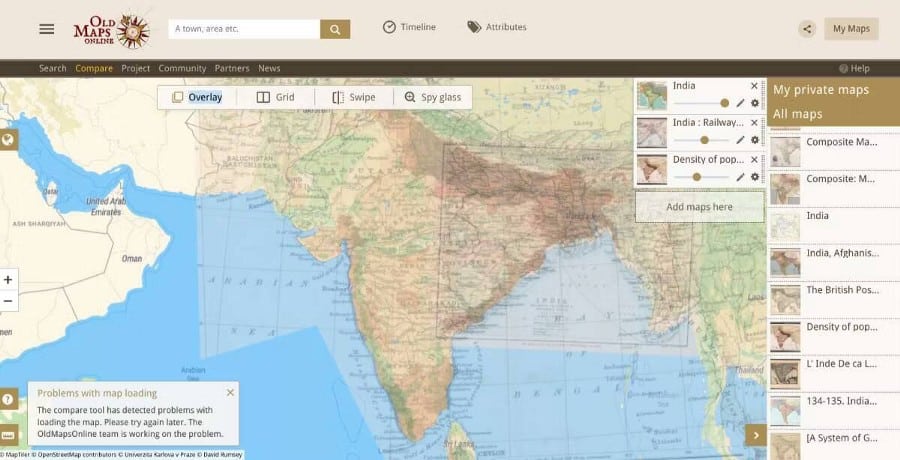Go to the Community menu item
Screen dimensions: 900x460
tap(182, 68)
